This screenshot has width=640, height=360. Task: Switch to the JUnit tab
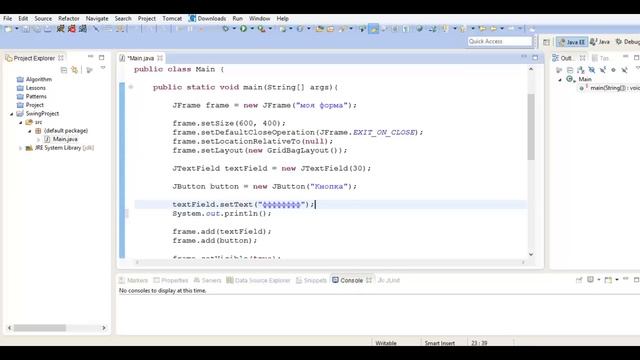coord(389,280)
